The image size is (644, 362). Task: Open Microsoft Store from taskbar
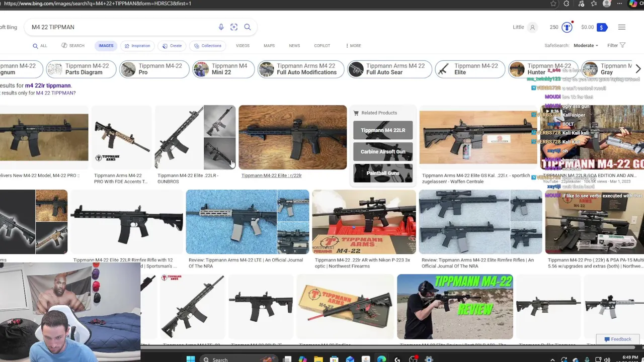334,359
